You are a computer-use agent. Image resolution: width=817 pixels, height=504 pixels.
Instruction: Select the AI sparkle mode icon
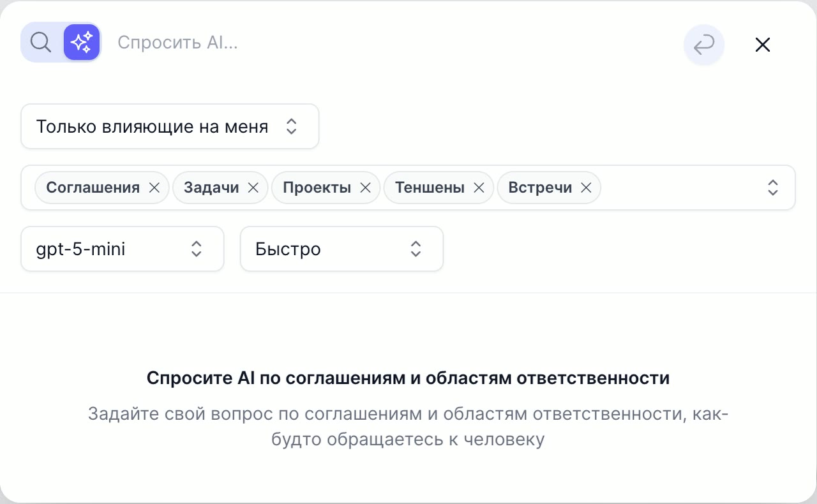tap(82, 43)
